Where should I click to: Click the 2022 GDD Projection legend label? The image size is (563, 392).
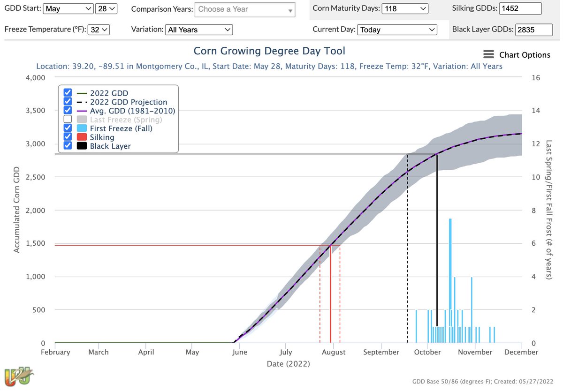pyautogui.click(x=129, y=102)
